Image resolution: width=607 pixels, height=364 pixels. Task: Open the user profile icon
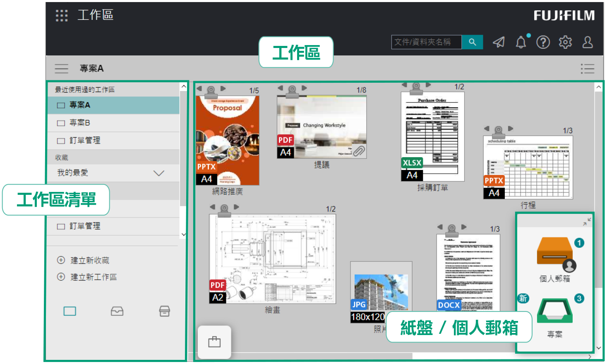click(588, 42)
